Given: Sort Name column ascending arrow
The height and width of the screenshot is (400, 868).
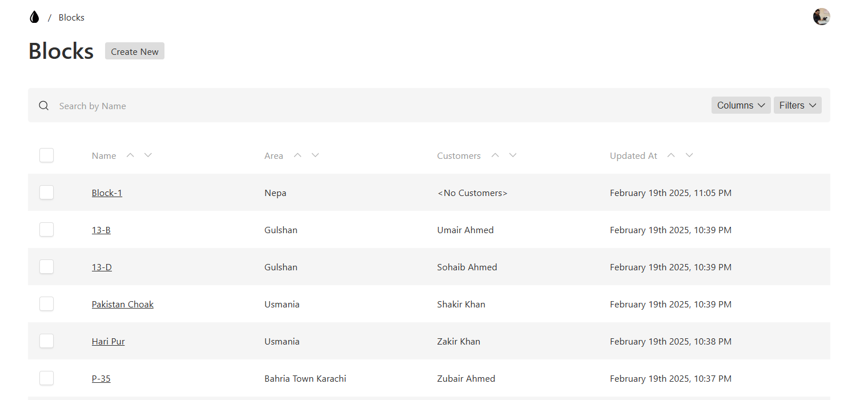Looking at the screenshot, I should 130,155.
